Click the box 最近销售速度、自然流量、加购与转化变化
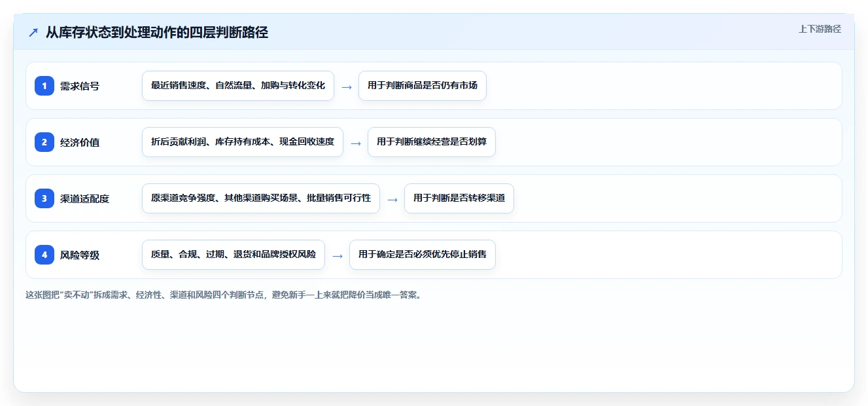The height and width of the screenshot is (406, 868). pos(238,86)
